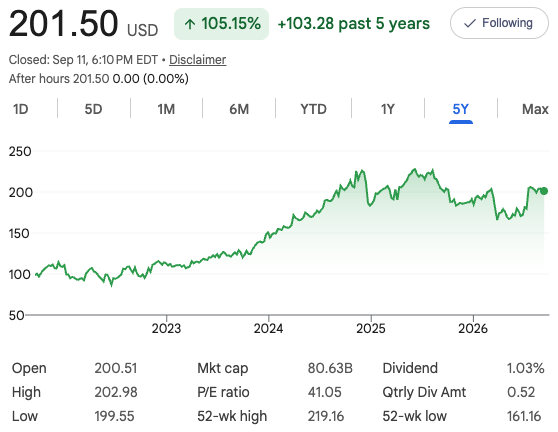This screenshot has height=432, width=558.
Task: Select the 5D time range
Action: [93, 109]
